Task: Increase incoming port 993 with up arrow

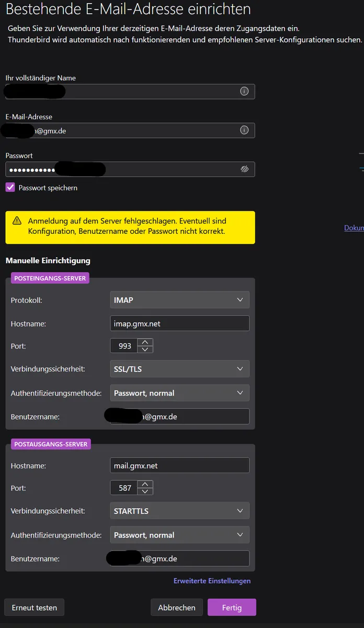Action: (145, 342)
